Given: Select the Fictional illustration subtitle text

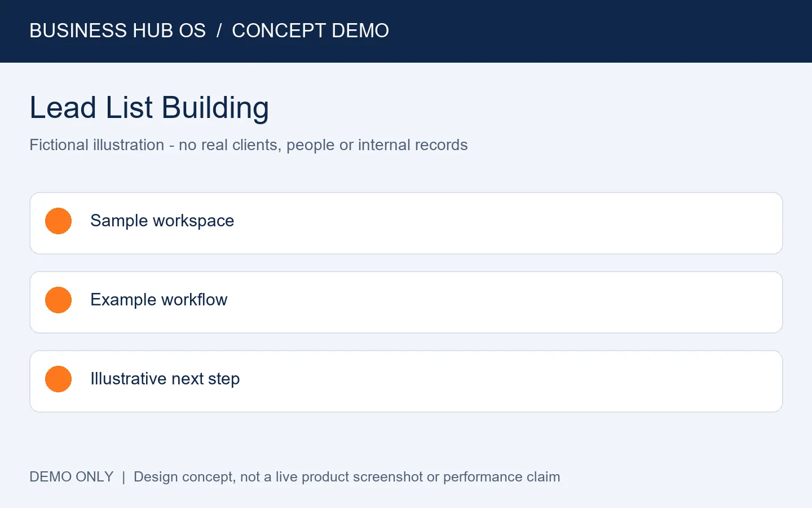Looking at the screenshot, I should 248,145.
